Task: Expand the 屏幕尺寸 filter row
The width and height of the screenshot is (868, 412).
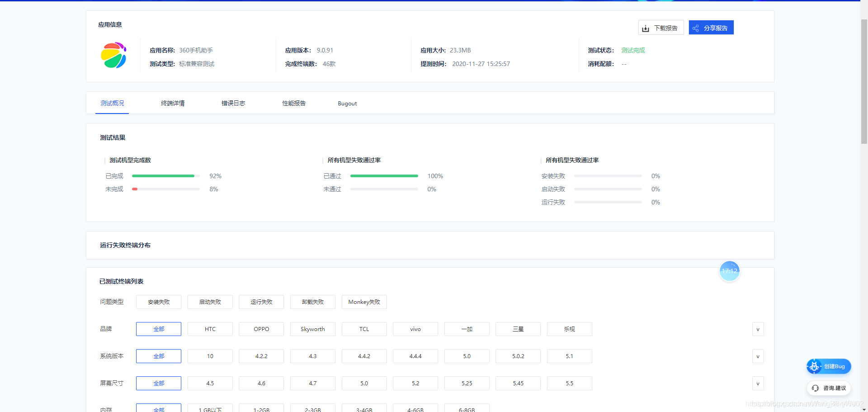Action: [x=758, y=384]
